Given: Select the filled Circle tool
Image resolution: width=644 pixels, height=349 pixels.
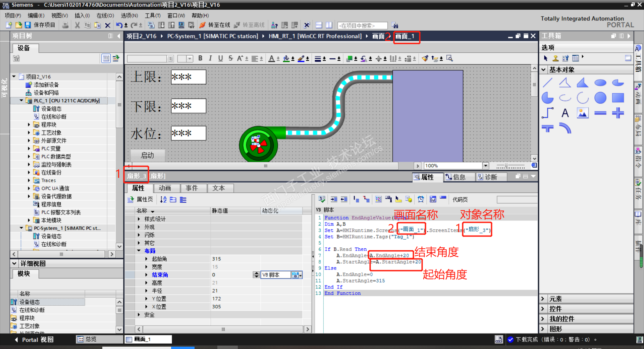Looking at the screenshot, I should [600, 98].
